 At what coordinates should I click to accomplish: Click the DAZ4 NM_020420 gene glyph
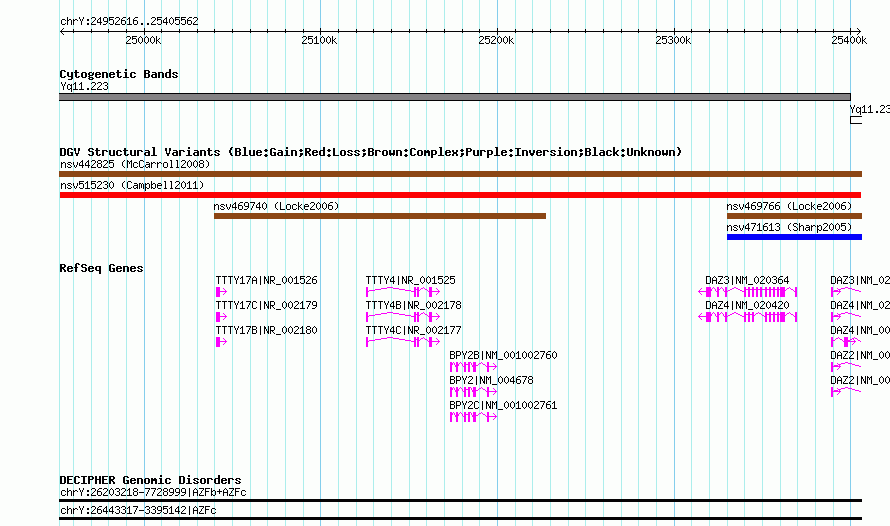pos(748,317)
